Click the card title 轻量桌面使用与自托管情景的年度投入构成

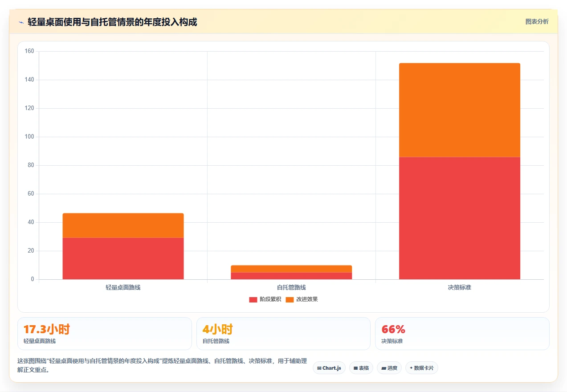pyautogui.click(x=112, y=22)
